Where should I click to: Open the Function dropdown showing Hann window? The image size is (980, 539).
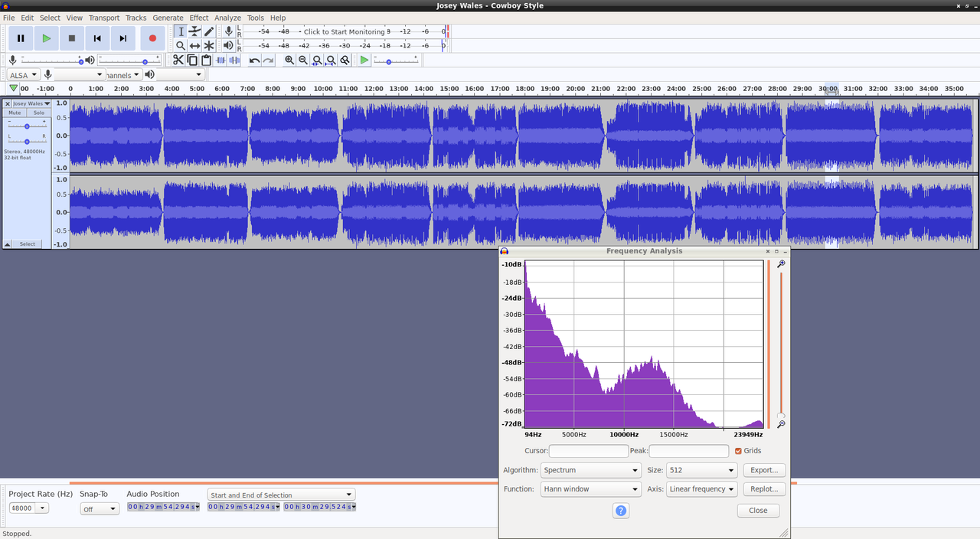(x=590, y=488)
